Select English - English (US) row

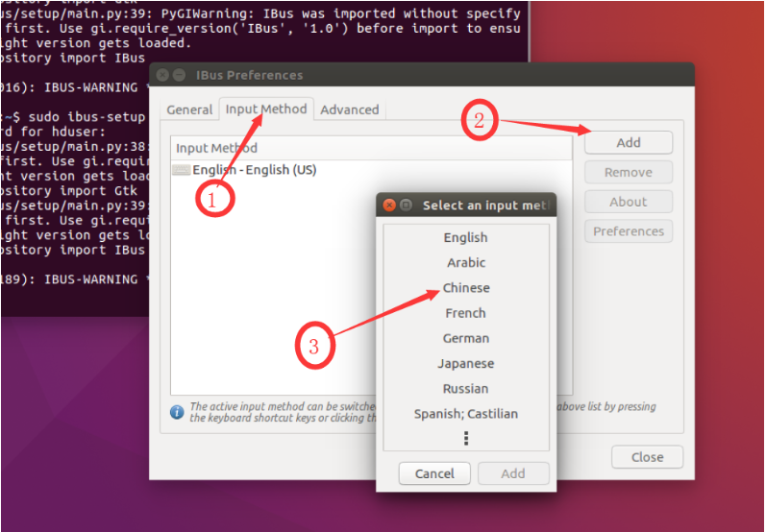371,170
